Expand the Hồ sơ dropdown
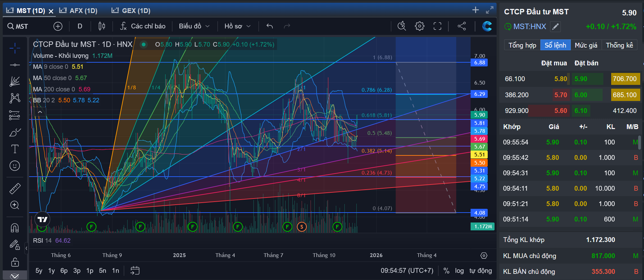Screen dimensions: 644x280 coord(238,26)
